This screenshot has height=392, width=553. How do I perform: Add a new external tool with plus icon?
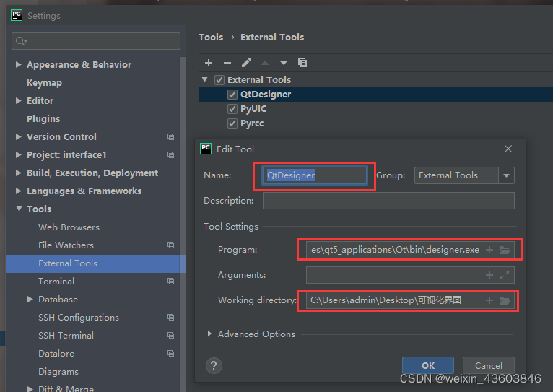pos(209,63)
